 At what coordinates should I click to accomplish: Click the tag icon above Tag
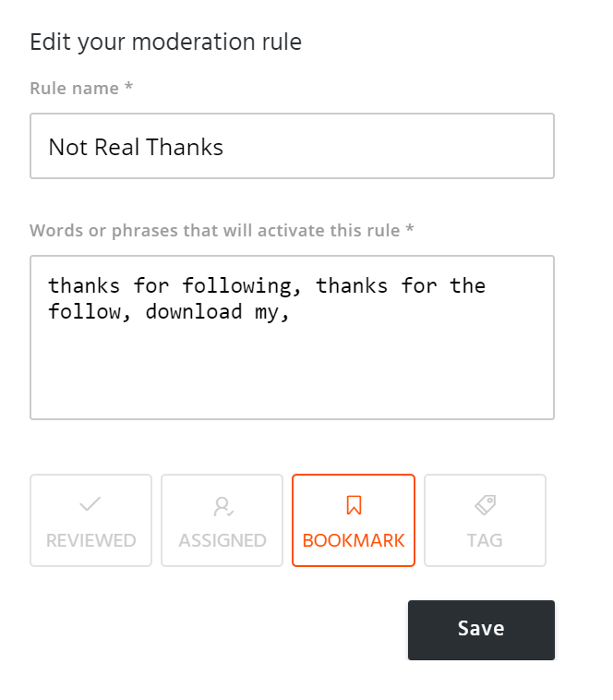(485, 504)
